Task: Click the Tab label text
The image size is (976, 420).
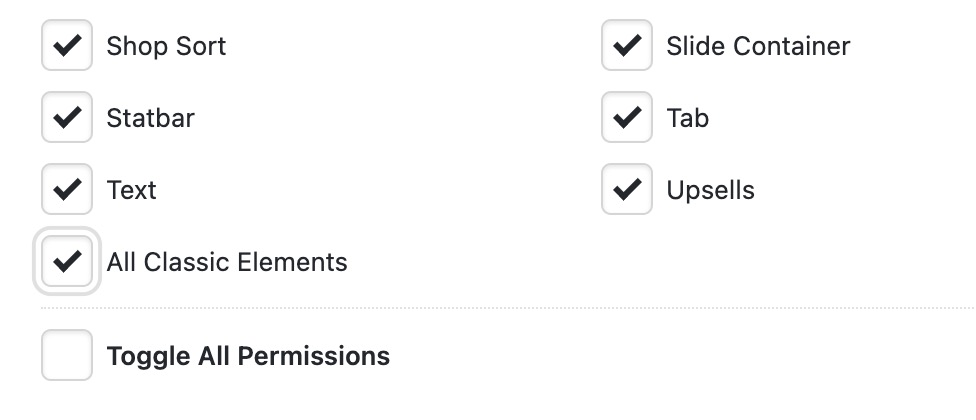Action: pos(687,118)
